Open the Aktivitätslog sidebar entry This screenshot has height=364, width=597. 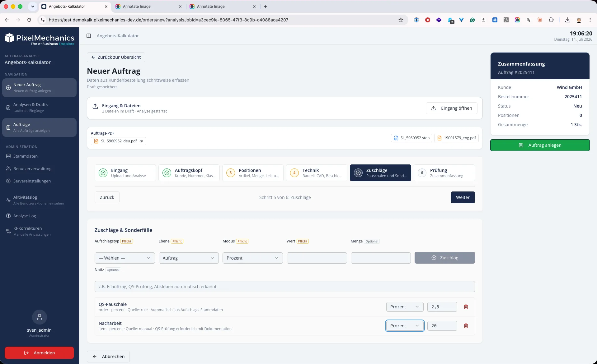coord(40,200)
